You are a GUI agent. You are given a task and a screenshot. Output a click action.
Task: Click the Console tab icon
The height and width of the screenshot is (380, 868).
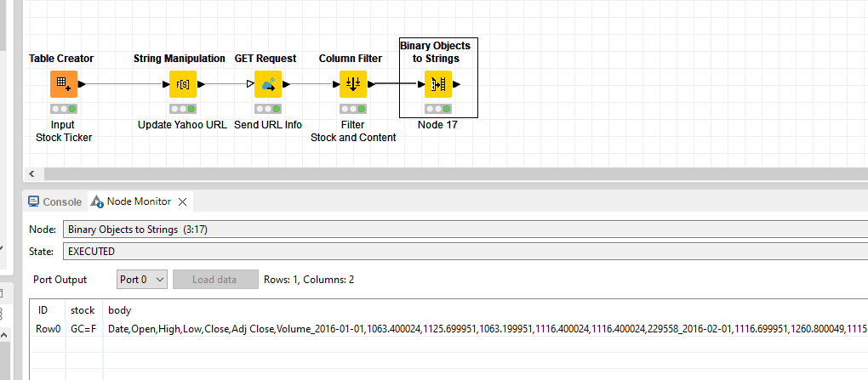click(34, 201)
